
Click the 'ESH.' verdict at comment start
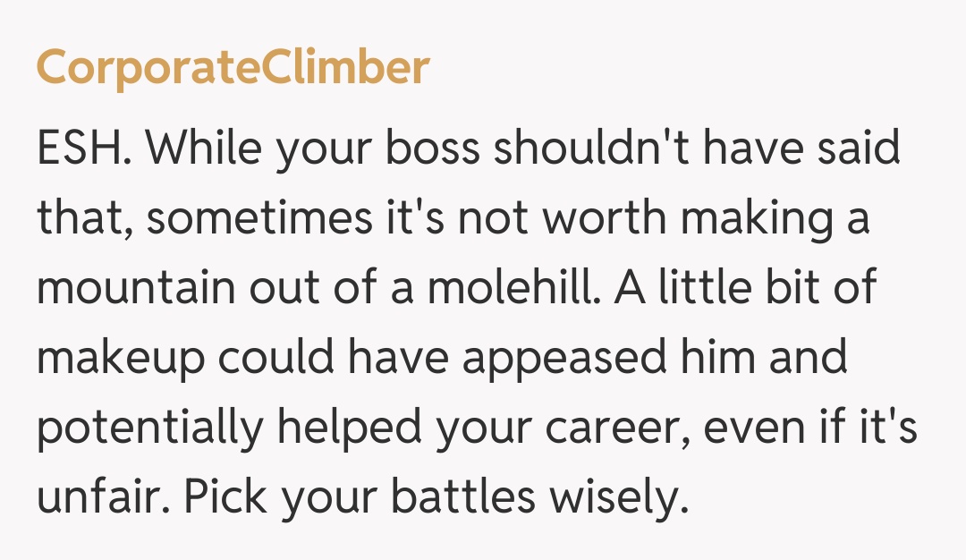[84, 149]
